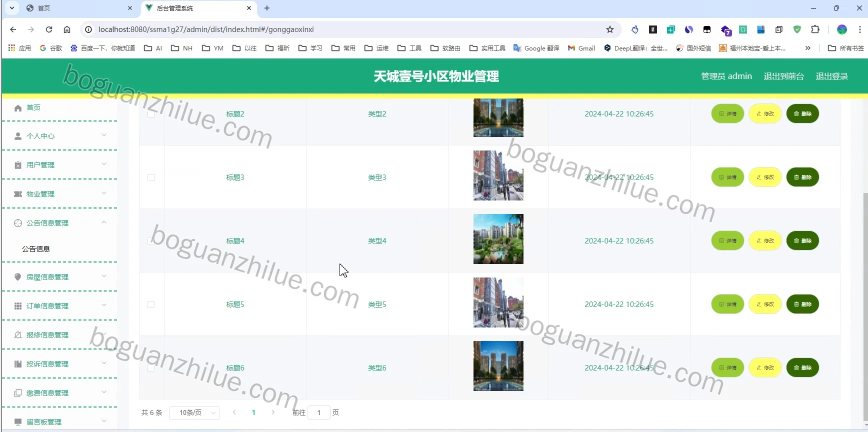Open the browser extensions puzzle icon
This screenshot has height=432, width=868.
pyautogui.click(x=815, y=29)
